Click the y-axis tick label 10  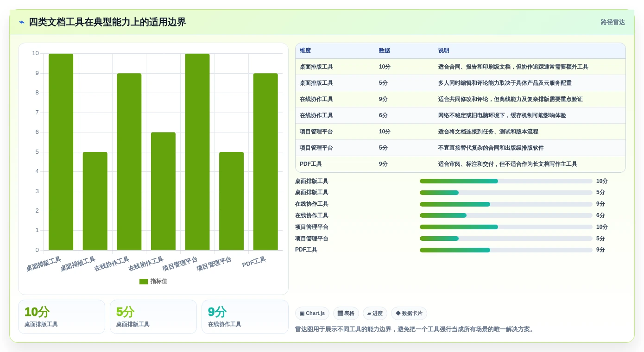coord(35,53)
